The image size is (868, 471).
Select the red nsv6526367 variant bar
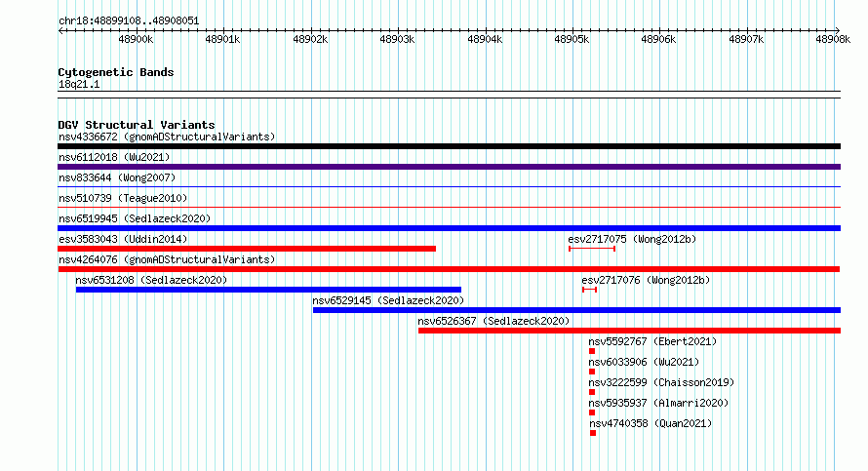pos(629,331)
